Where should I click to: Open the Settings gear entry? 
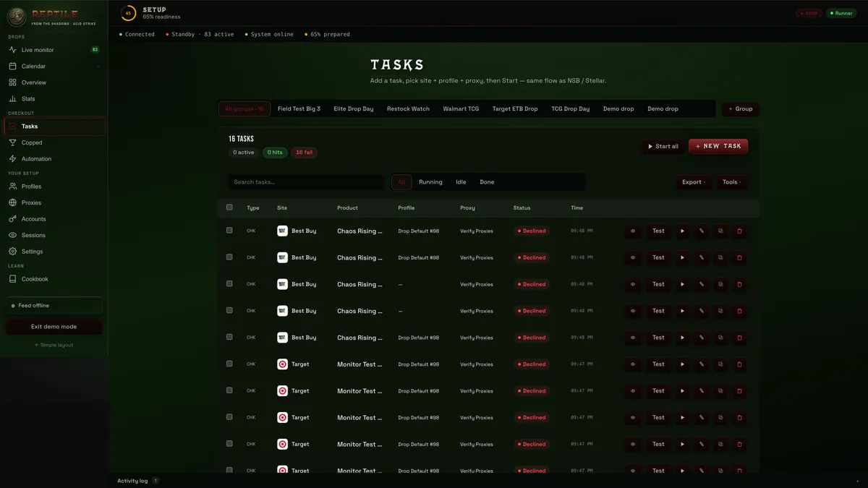[54, 251]
